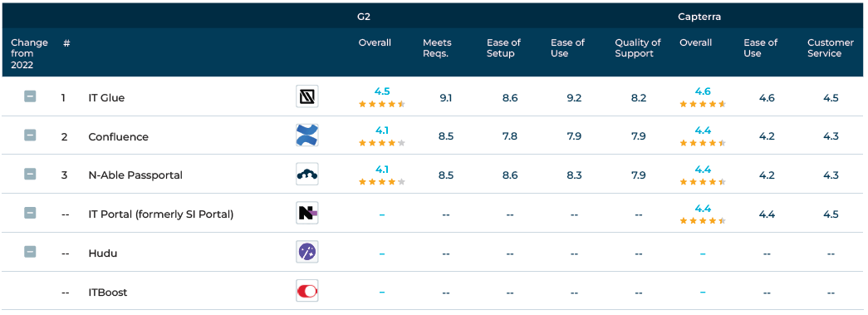Image resolution: width=868 pixels, height=315 pixels.
Task: Click the IT Glue logo icon
Action: (x=307, y=97)
